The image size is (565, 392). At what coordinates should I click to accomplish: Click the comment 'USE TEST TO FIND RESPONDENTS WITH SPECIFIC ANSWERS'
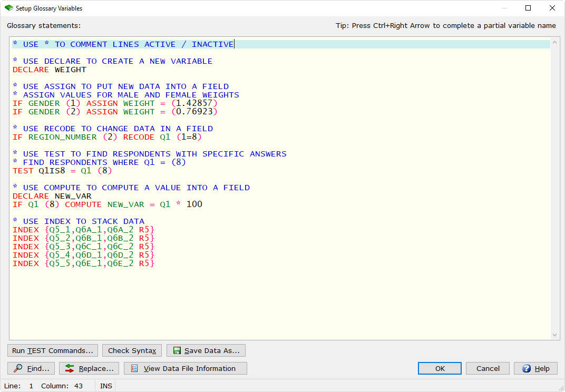coord(150,154)
